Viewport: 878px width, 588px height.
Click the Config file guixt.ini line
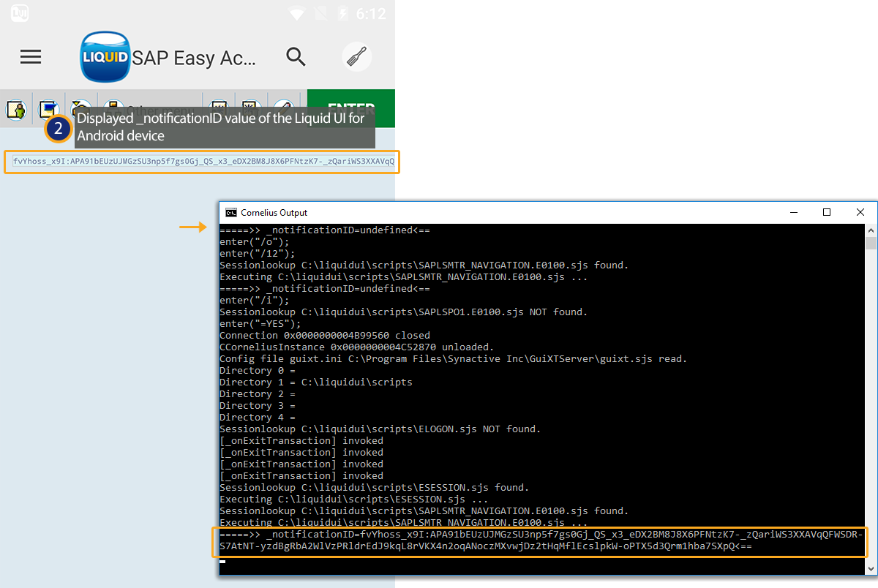click(454, 359)
